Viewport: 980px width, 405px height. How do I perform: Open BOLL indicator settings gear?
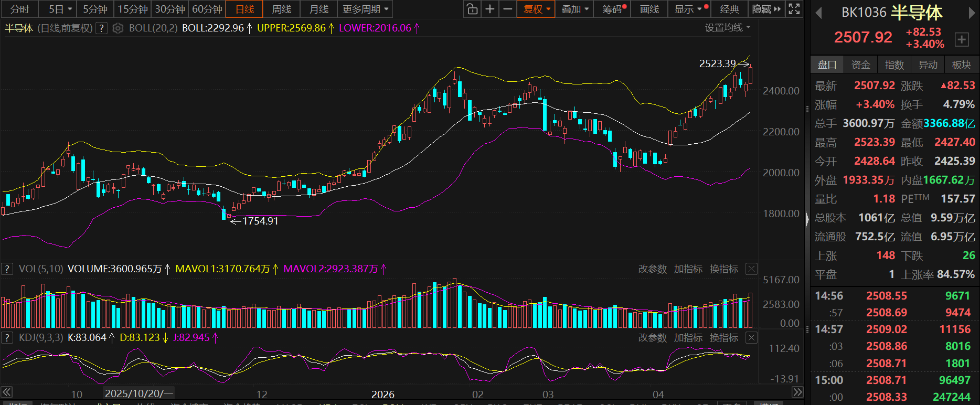[118, 28]
